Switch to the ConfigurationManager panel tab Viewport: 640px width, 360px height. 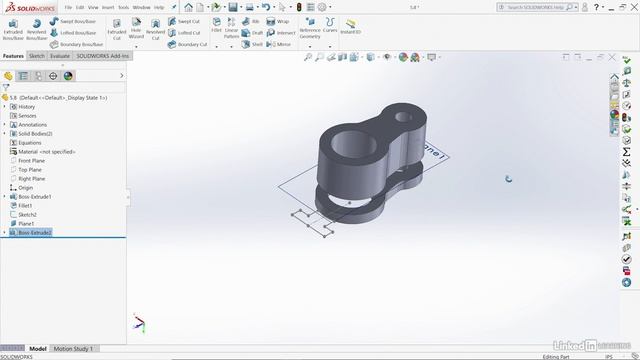pyautogui.click(x=38, y=76)
